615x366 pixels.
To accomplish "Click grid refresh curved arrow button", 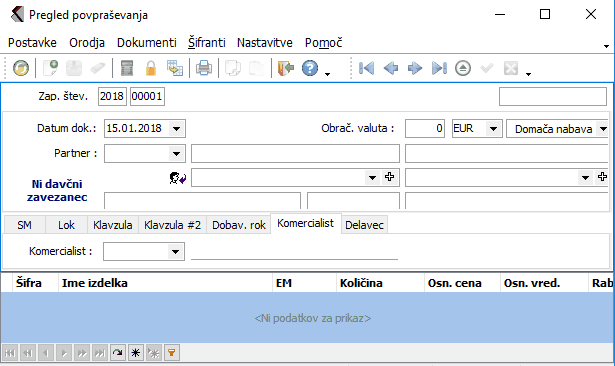I will coord(117,353).
